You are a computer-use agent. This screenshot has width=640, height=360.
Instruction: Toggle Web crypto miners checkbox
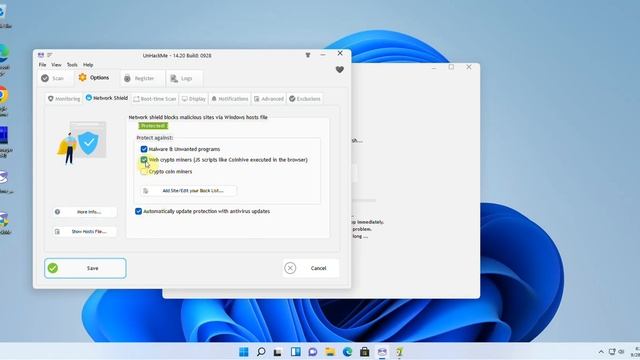click(x=144, y=160)
